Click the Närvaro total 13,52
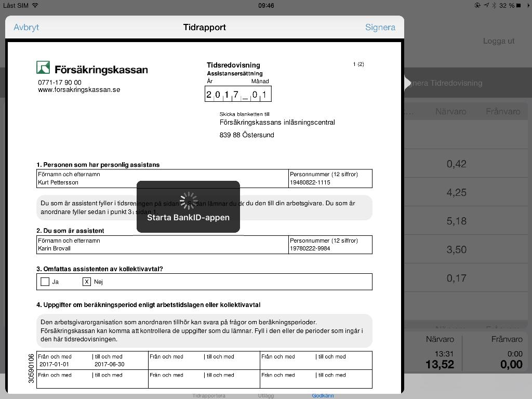Screen dimensions: 532x399 pyautogui.click(x=440, y=364)
